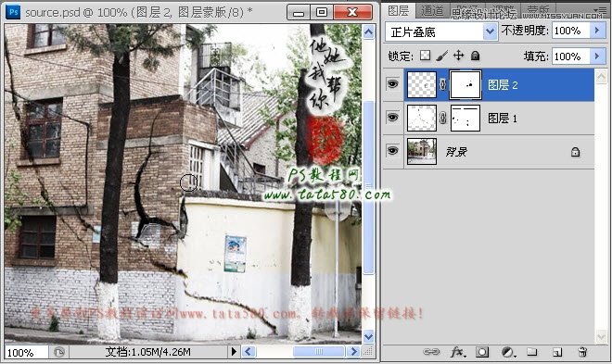The width and height of the screenshot is (612, 364).
Task: Hide layer 图层 1 via eye icon
Action: pyautogui.click(x=392, y=118)
